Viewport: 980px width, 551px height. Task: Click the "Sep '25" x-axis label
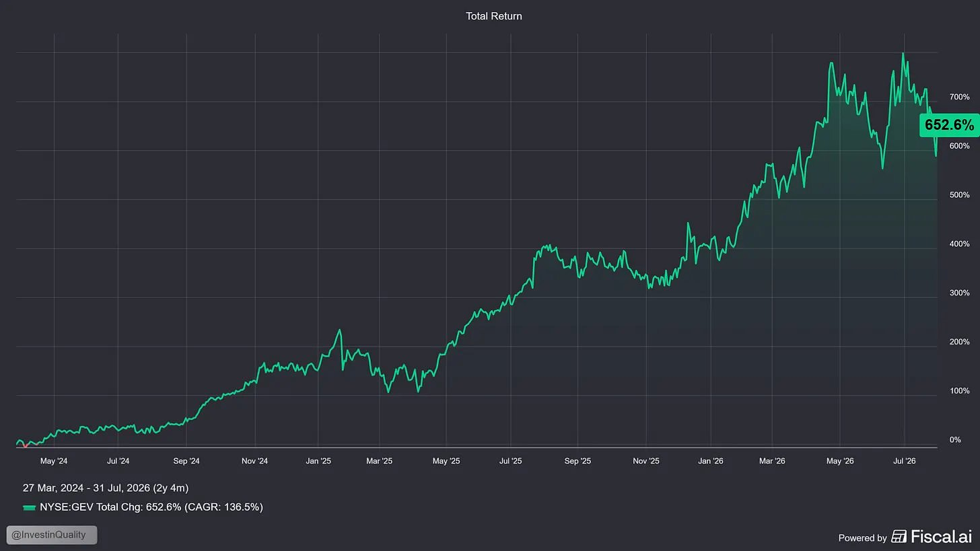pos(577,461)
